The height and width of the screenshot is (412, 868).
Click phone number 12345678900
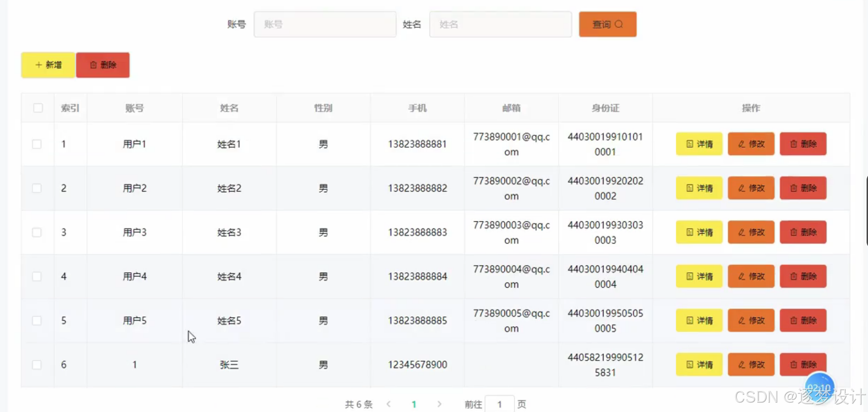coord(418,365)
